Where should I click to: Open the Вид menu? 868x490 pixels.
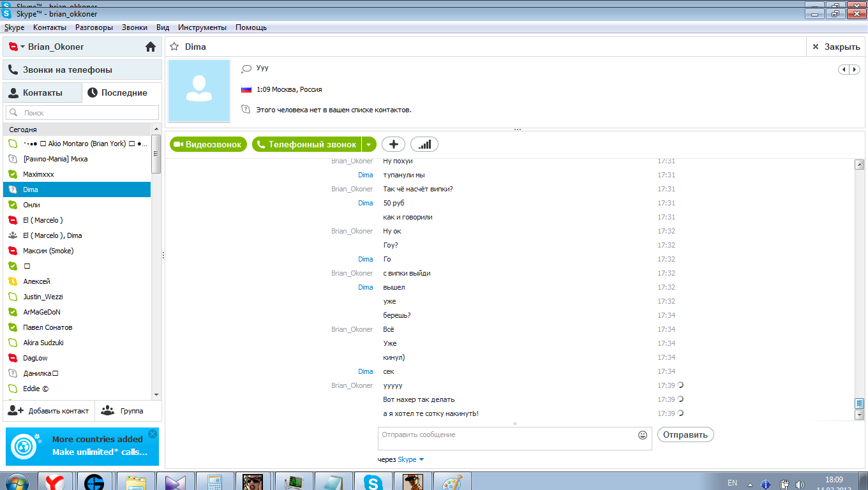pyautogui.click(x=163, y=27)
